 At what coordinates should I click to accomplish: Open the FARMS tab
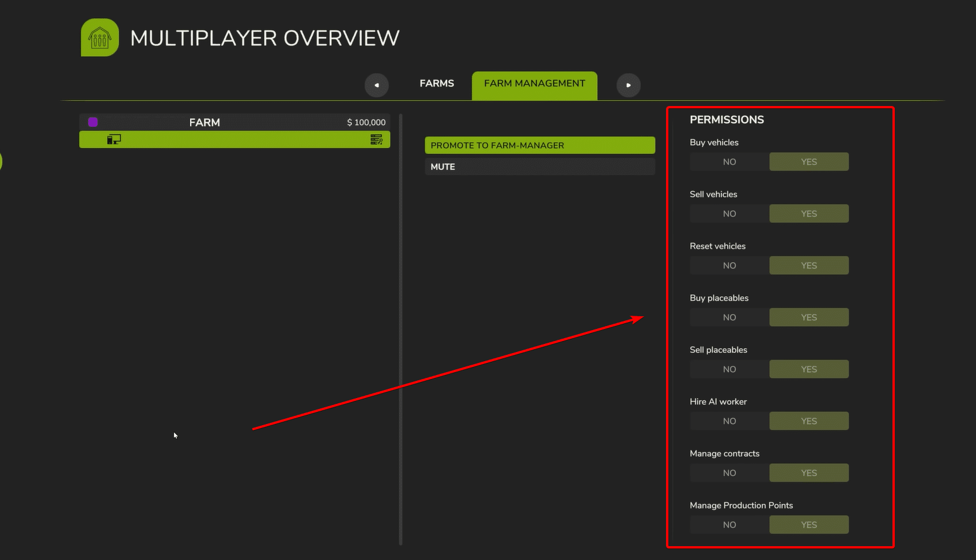click(437, 84)
